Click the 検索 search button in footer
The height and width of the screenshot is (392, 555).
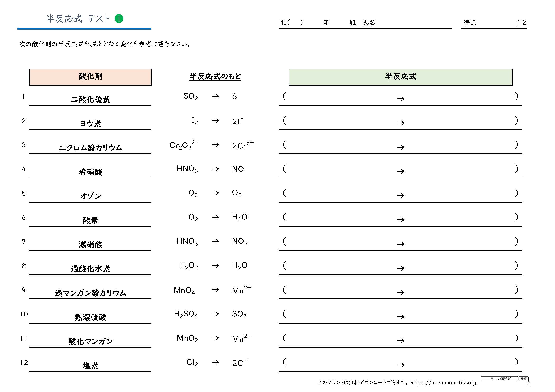pos(524,378)
